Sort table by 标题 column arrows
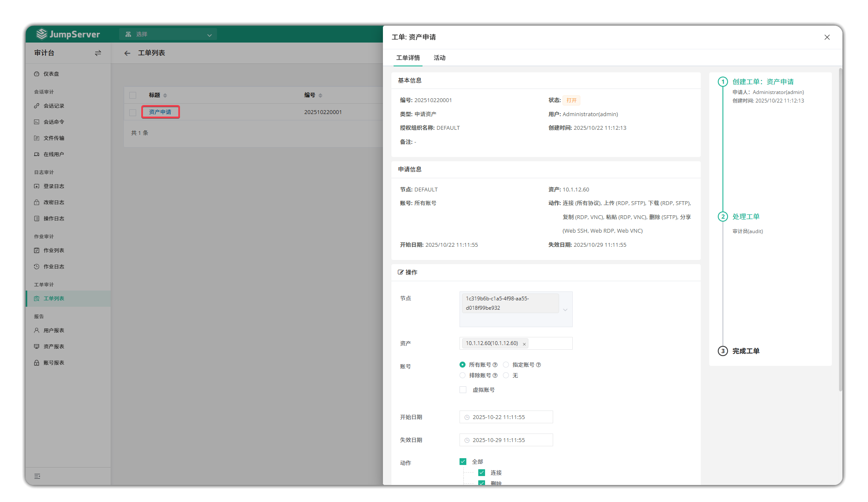Screen dimensions: 868x502 165,95
